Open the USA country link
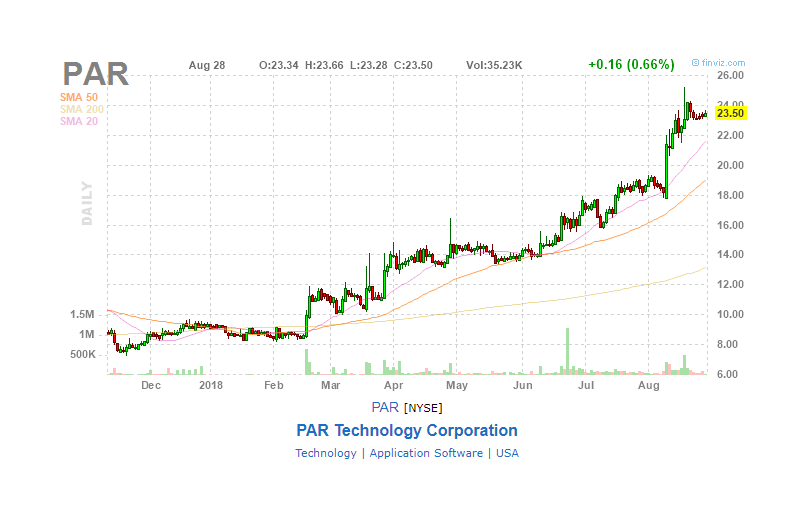 point(507,453)
